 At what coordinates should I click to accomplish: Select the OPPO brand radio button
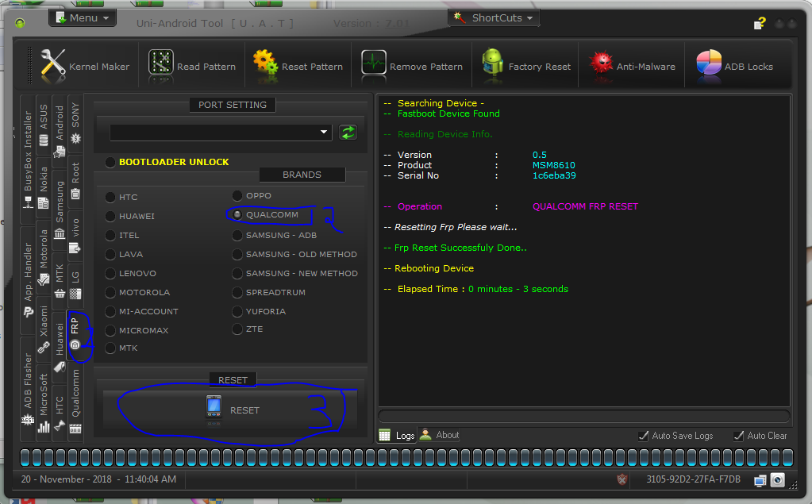[237, 196]
